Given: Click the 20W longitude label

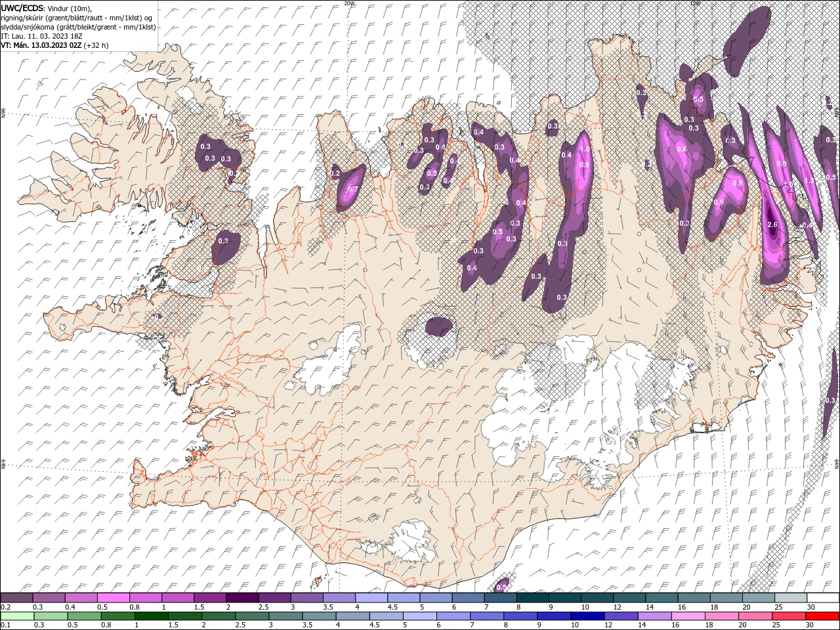Looking at the screenshot, I should tap(349, 3).
